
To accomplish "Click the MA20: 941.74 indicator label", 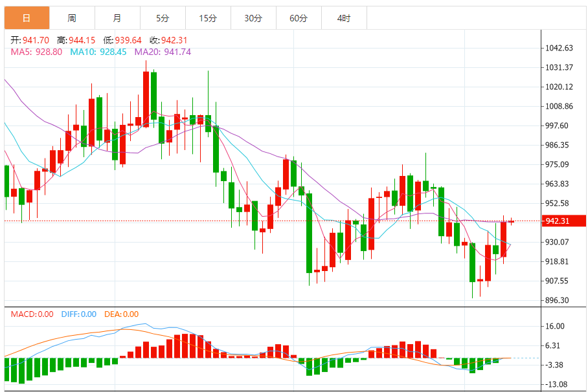I will point(163,52).
